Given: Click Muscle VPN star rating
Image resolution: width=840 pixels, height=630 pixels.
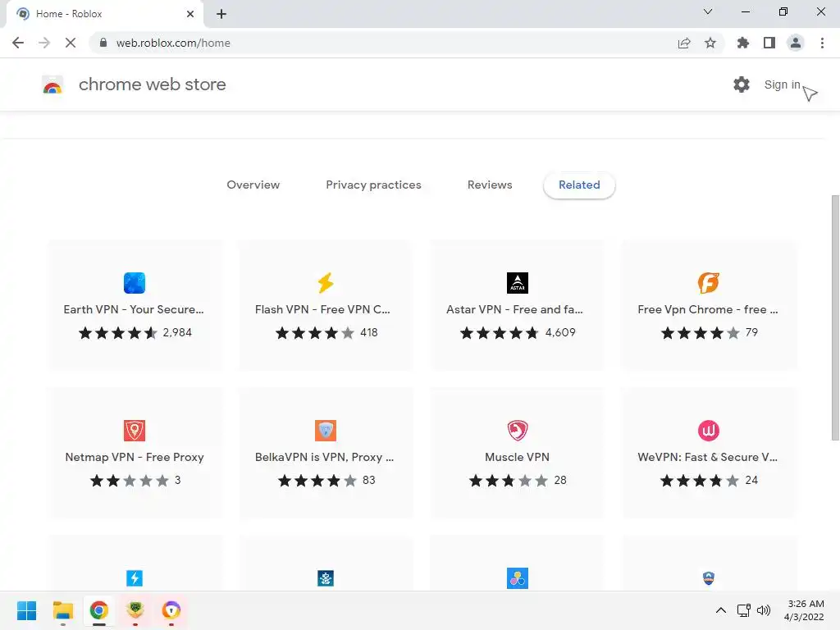Looking at the screenshot, I should tap(509, 481).
